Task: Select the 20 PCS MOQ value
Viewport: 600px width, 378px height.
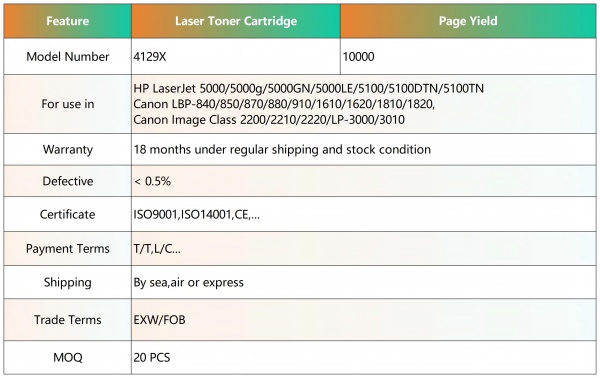Action: tap(152, 357)
